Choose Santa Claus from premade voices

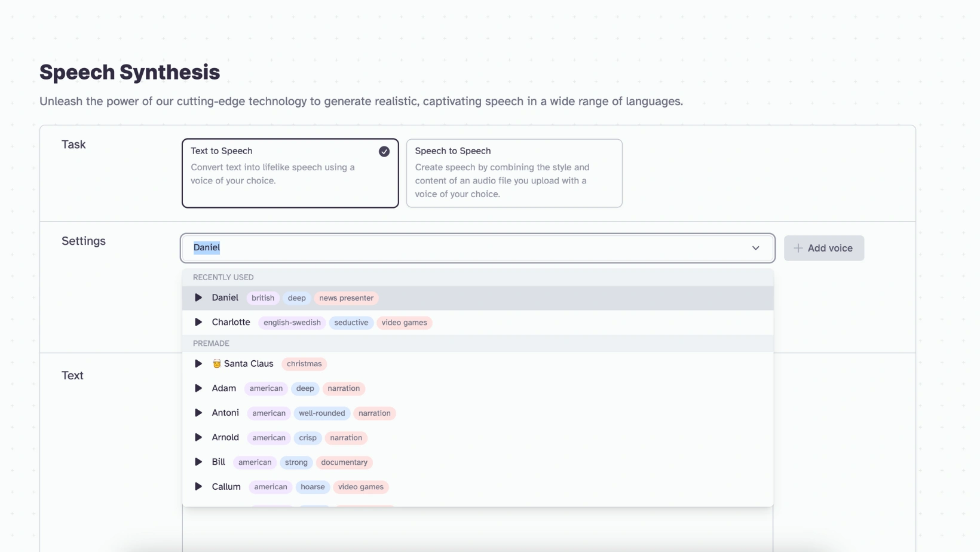[x=478, y=363]
